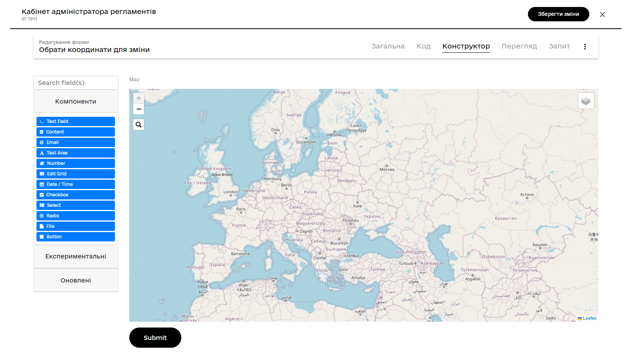Open the Leaflet attribution link

pos(589,318)
